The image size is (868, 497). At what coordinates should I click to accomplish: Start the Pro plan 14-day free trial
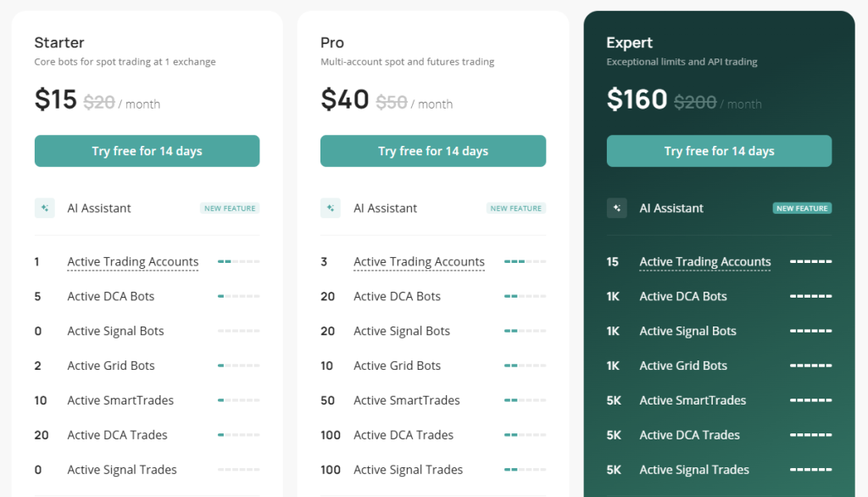point(433,151)
